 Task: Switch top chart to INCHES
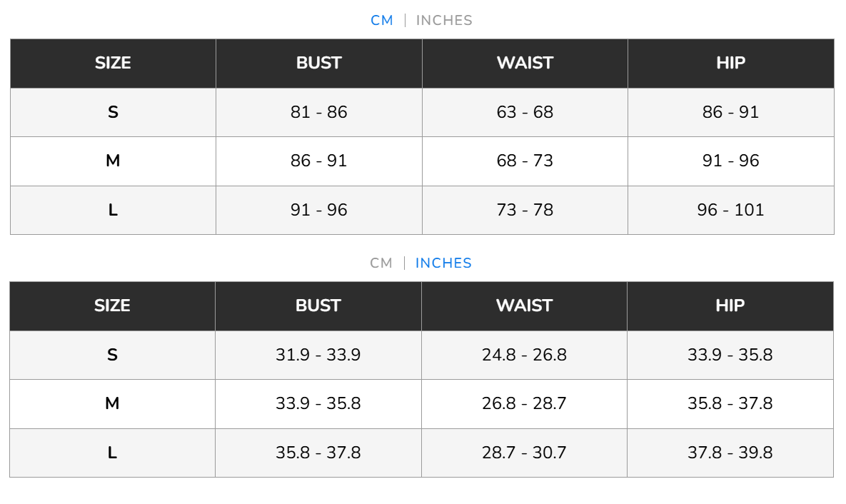point(444,21)
